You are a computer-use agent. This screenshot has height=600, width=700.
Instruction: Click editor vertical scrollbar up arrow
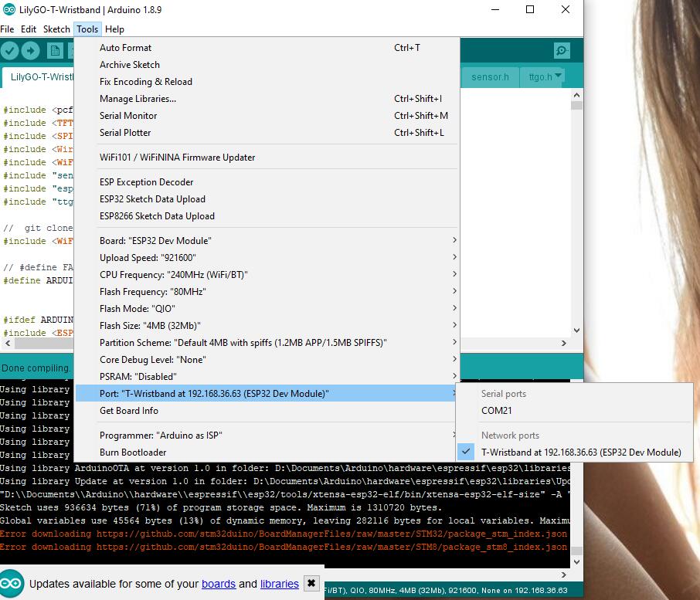(576, 95)
